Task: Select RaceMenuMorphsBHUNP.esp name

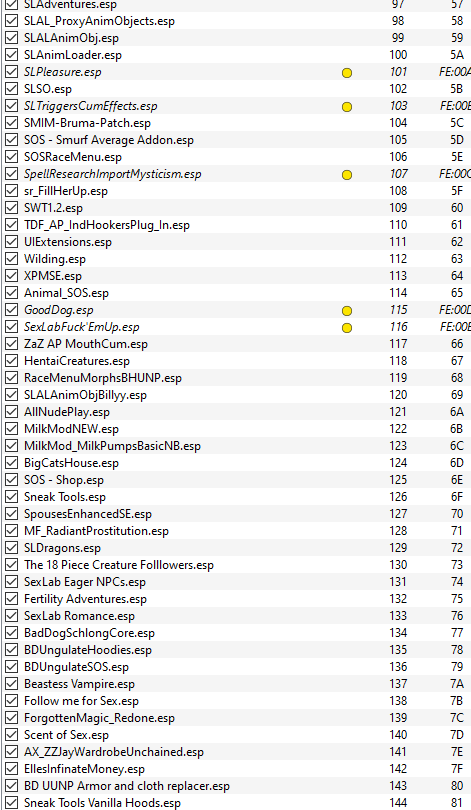Action: 103,378
